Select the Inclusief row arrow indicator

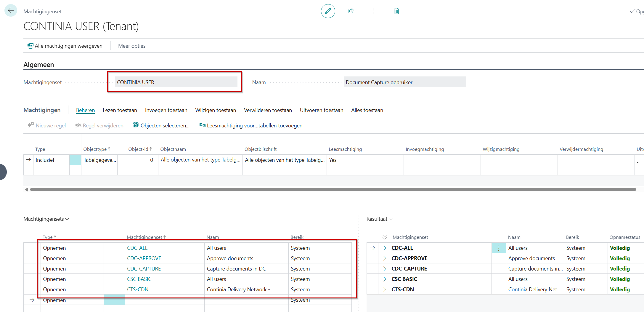pyautogui.click(x=28, y=160)
